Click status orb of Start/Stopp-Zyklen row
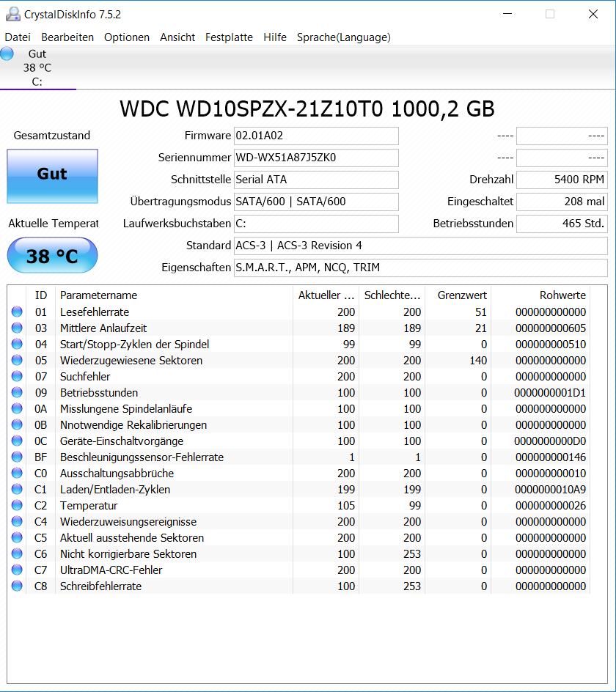Viewport: 616px width, 692px height. 17,344
